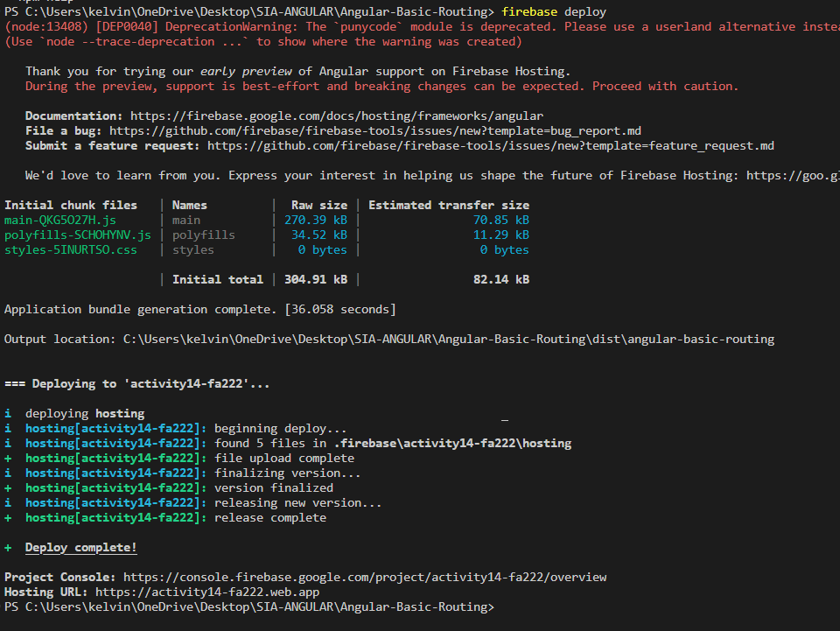840x631 pixels.
Task: Click the styles-5INURTSO.css file name
Action: (71, 250)
